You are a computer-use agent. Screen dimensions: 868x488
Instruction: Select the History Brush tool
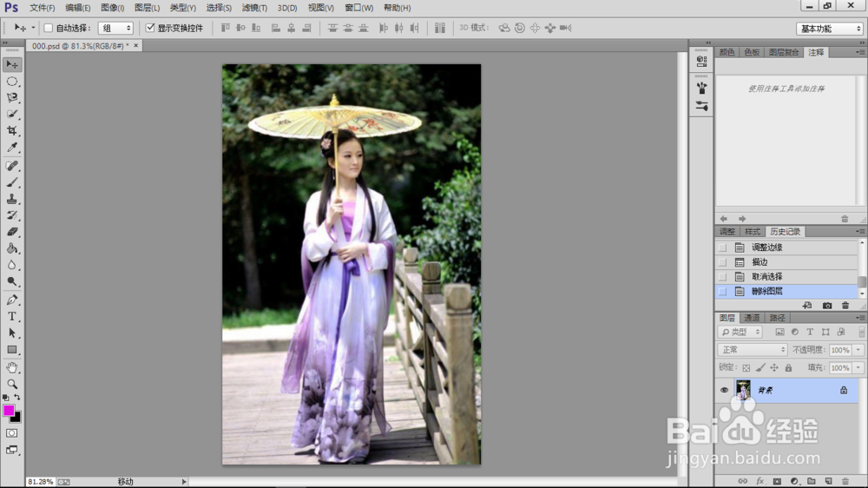11,215
